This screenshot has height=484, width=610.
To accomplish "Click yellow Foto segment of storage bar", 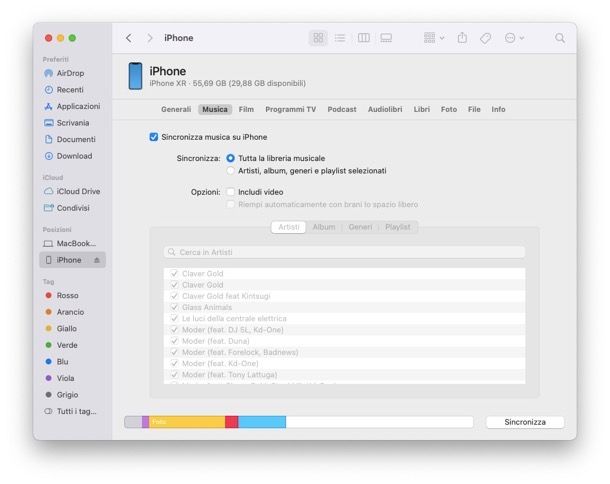I will point(187,422).
